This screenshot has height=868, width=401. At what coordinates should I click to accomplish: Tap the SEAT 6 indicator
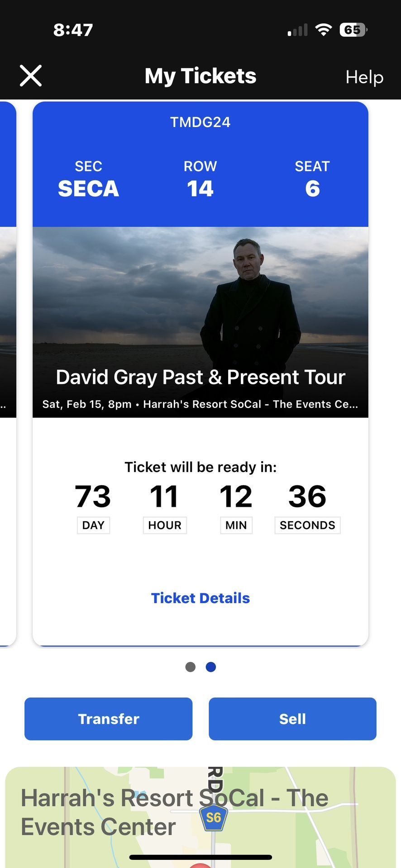click(313, 179)
